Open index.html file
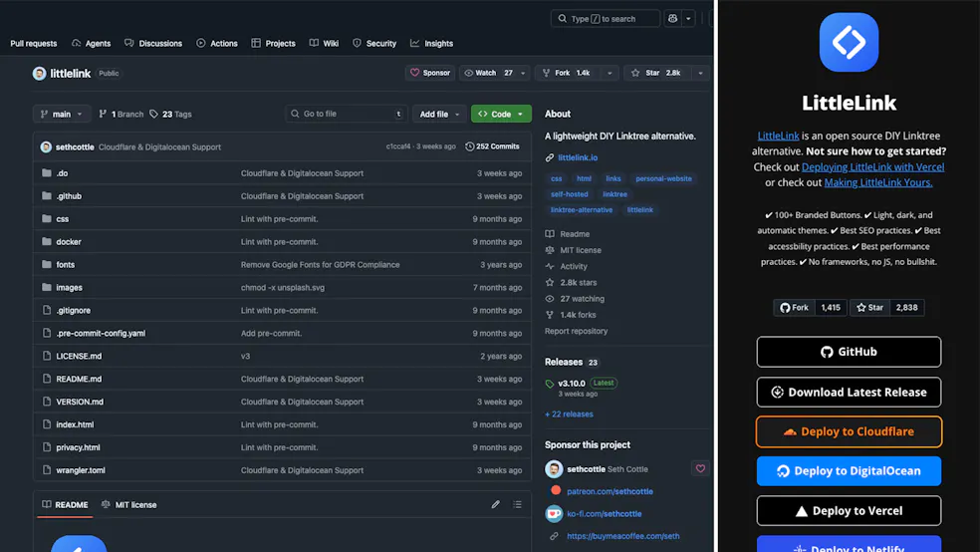The height and width of the screenshot is (552, 980). tap(75, 424)
